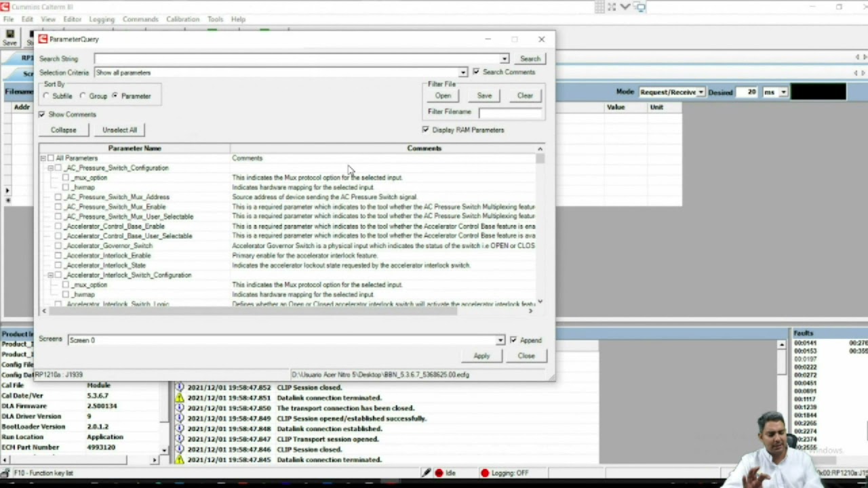
Task: Click the Filter File Clear button
Action: pos(525,96)
